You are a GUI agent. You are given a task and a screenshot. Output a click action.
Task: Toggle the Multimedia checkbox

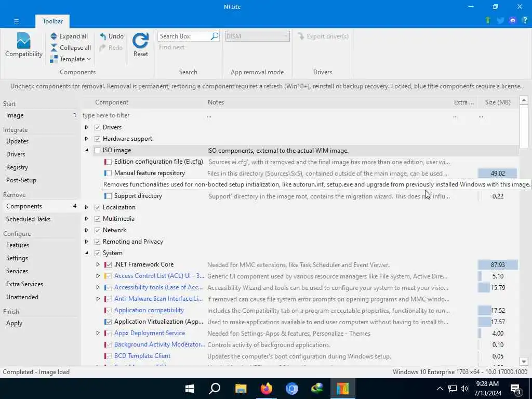[97, 219]
